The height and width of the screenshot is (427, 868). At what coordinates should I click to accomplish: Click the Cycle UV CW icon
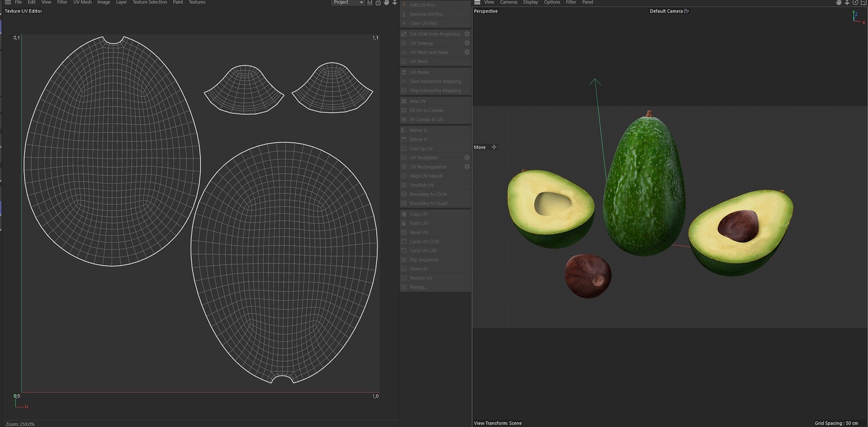tap(404, 251)
